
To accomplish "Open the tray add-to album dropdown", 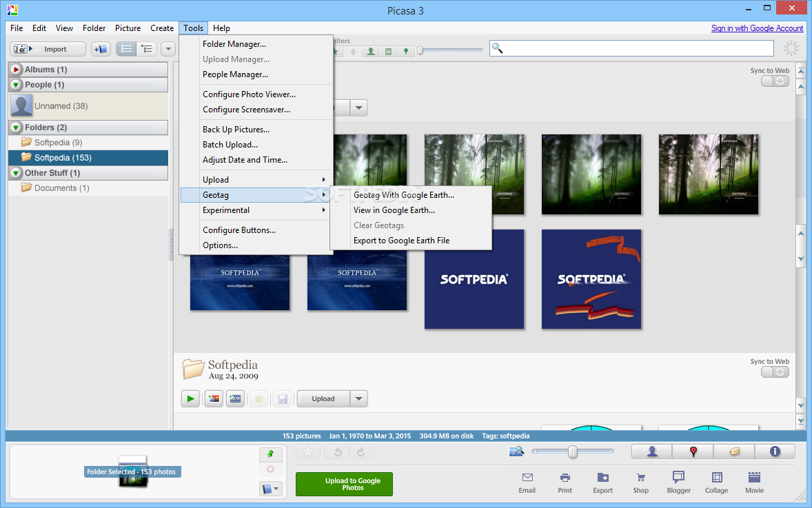I will coord(271,488).
